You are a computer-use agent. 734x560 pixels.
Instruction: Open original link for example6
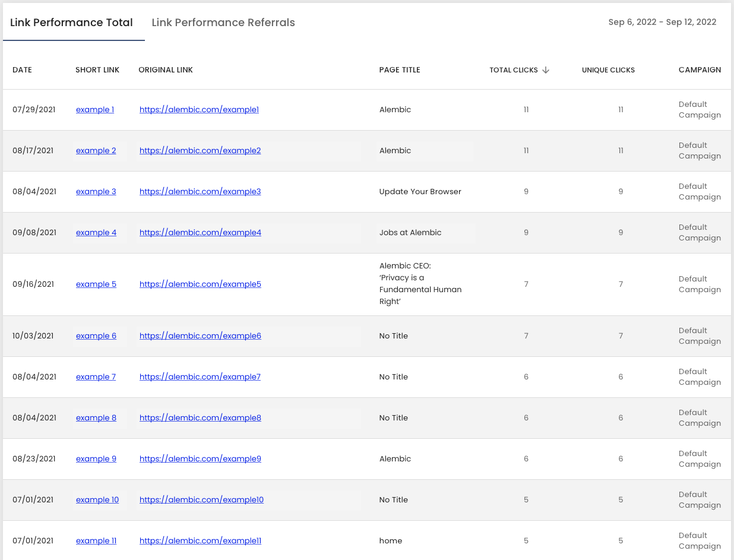click(200, 336)
